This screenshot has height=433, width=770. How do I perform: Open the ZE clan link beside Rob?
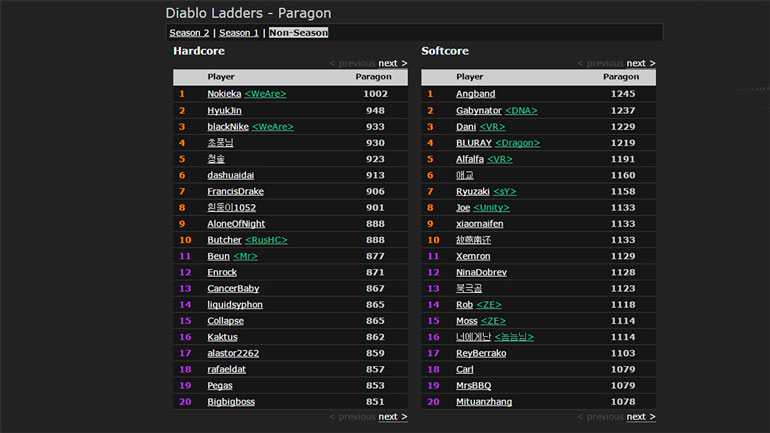coord(489,305)
